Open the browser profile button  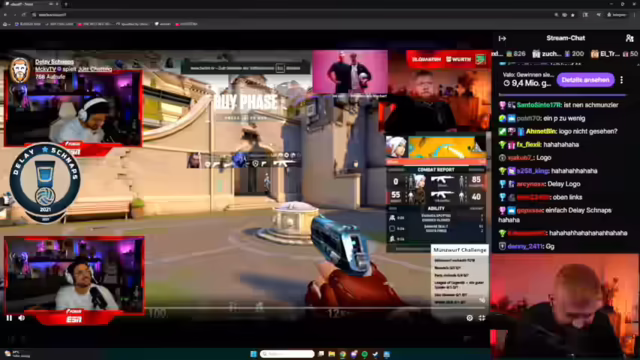pos(617,15)
